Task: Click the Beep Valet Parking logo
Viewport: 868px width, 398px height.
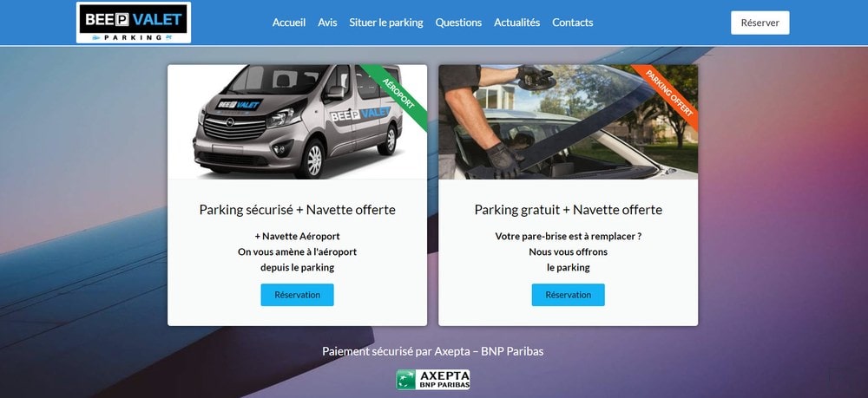Action: (x=134, y=23)
